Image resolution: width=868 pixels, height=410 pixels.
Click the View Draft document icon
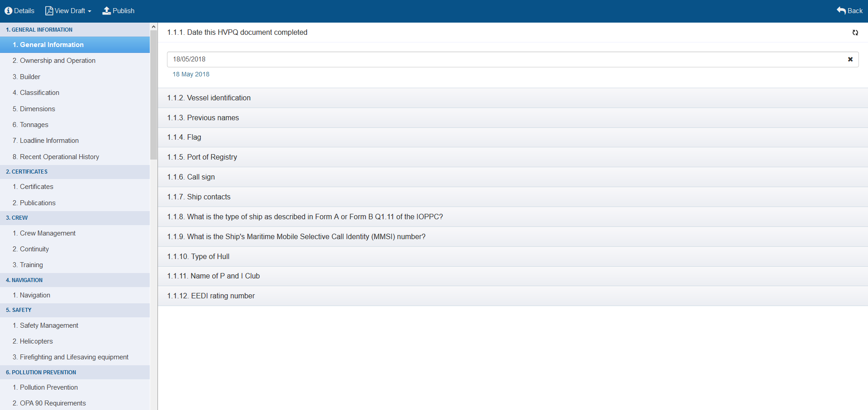click(49, 11)
